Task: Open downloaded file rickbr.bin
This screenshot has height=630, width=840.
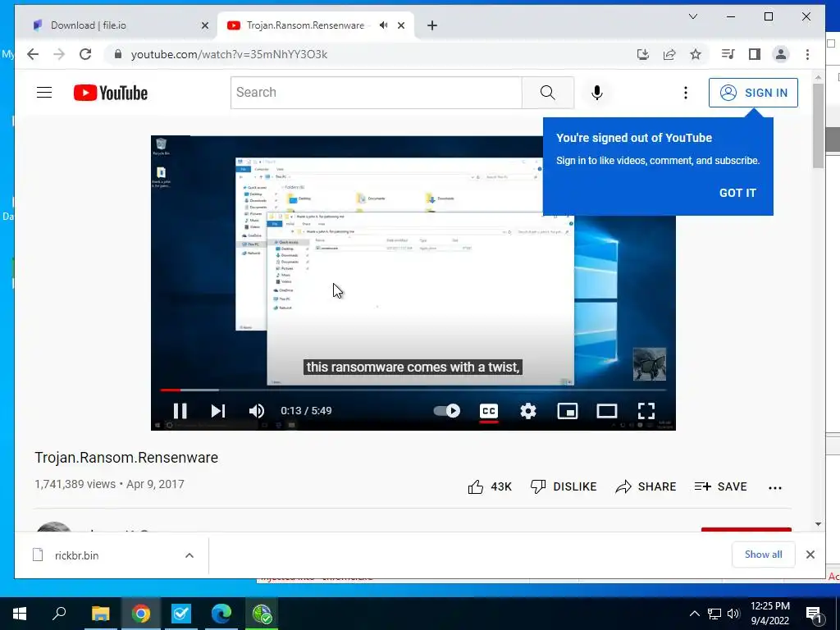Action: 76,555
